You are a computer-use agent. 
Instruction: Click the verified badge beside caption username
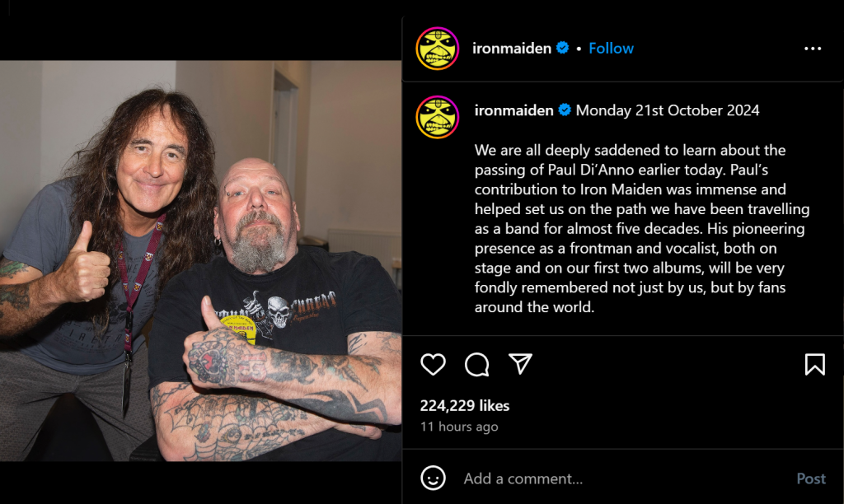point(565,110)
